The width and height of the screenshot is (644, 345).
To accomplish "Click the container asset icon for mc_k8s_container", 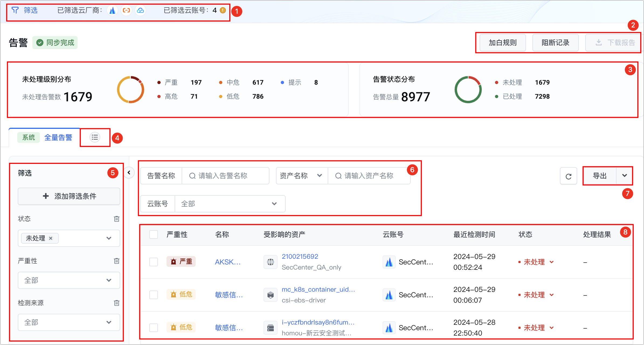I will tap(271, 295).
